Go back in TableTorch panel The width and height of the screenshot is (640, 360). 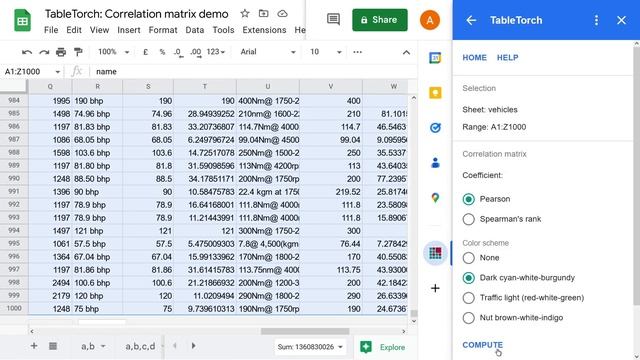tap(471, 20)
